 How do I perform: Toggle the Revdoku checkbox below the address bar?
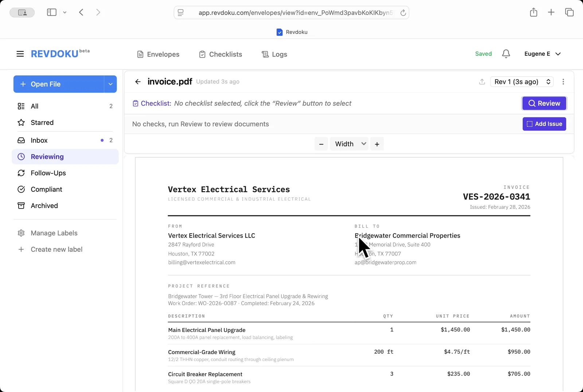(x=279, y=32)
